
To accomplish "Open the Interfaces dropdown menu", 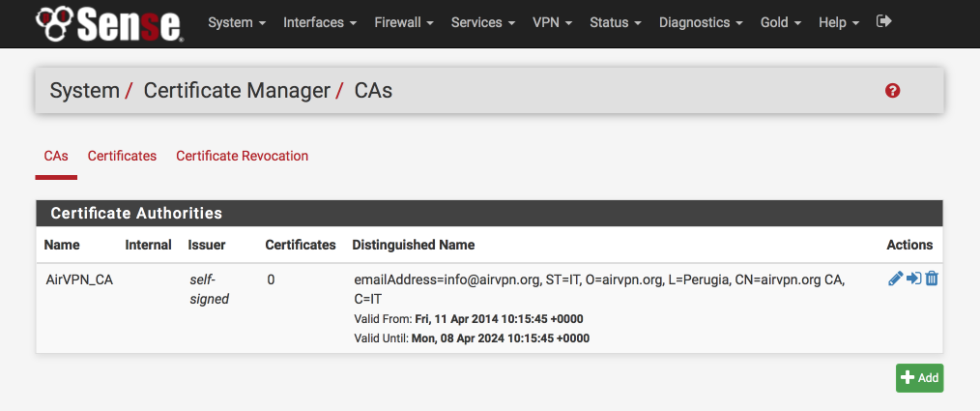I will [320, 22].
